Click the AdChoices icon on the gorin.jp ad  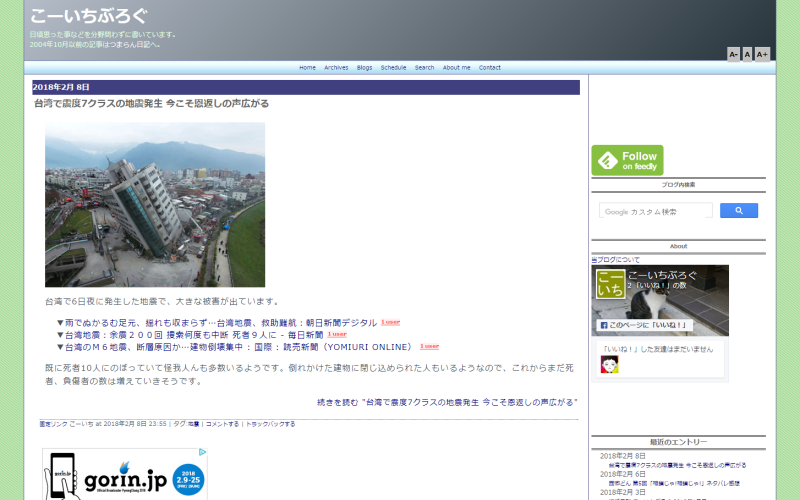(x=204, y=453)
